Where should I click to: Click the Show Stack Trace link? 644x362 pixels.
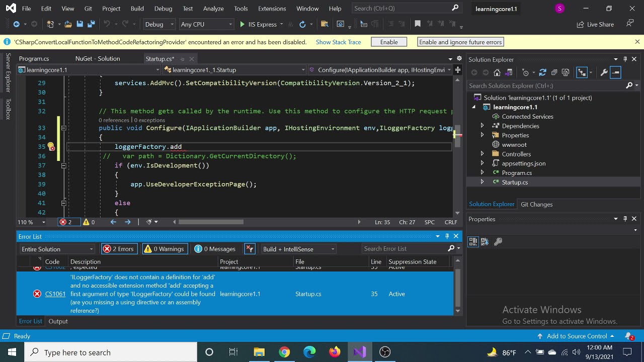[x=338, y=42]
